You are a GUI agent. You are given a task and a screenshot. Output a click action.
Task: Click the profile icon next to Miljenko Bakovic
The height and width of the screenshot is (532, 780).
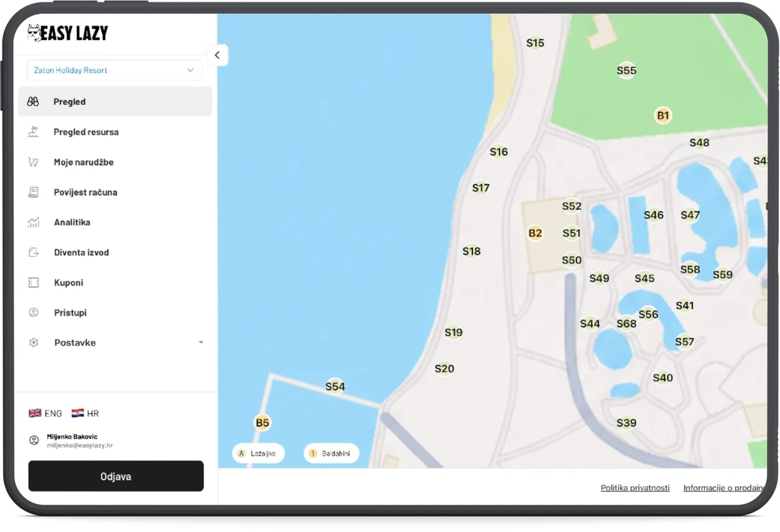(34, 440)
